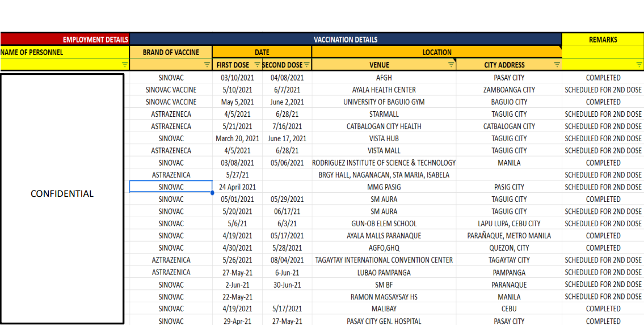Select the AYALA HEALTH CENTER cell

[384, 90]
